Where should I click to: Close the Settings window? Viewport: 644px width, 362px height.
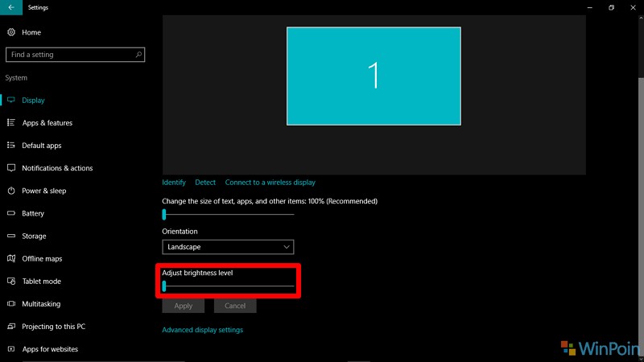pyautogui.click(x=633, y=7)
